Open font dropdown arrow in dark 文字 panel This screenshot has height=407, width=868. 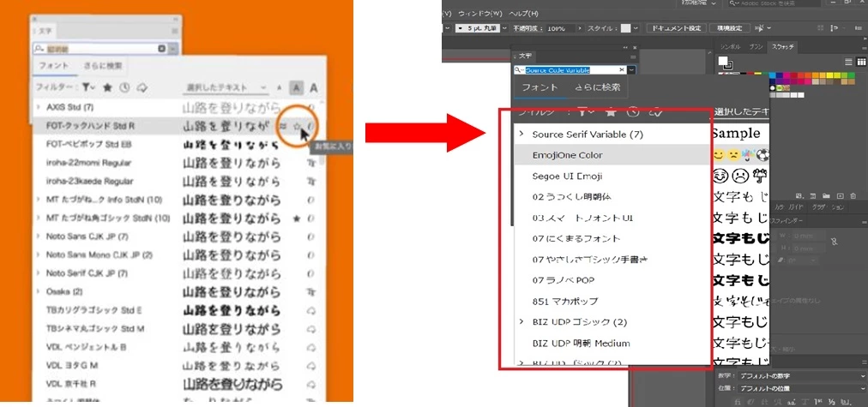click(631, 70)
